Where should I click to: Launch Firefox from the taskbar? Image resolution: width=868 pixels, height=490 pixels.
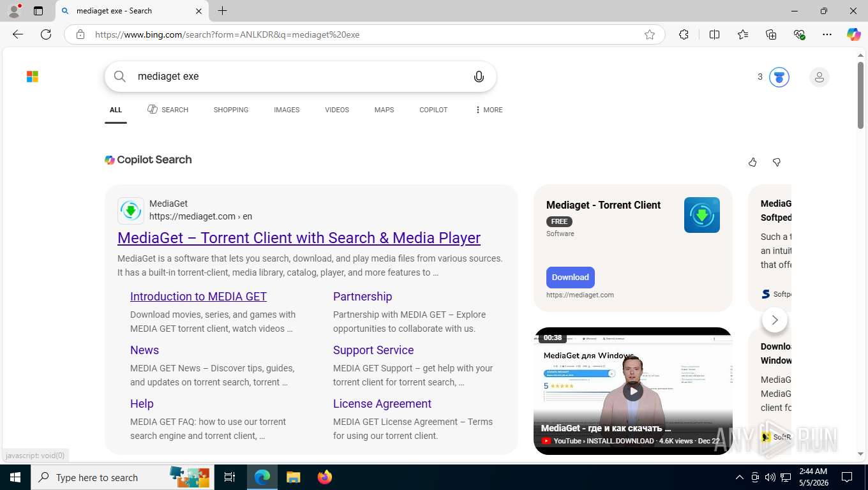pyautogui.click(x=325, y=477)
